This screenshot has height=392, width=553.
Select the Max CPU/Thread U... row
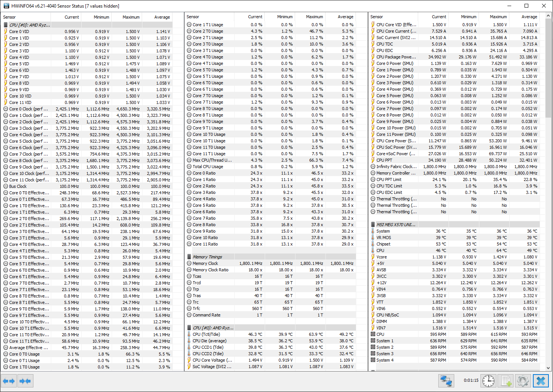(271, 160)
